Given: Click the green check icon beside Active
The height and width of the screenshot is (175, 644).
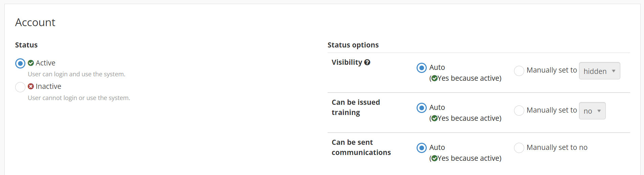Looking at the screenshot, I should tap(31, 63).
